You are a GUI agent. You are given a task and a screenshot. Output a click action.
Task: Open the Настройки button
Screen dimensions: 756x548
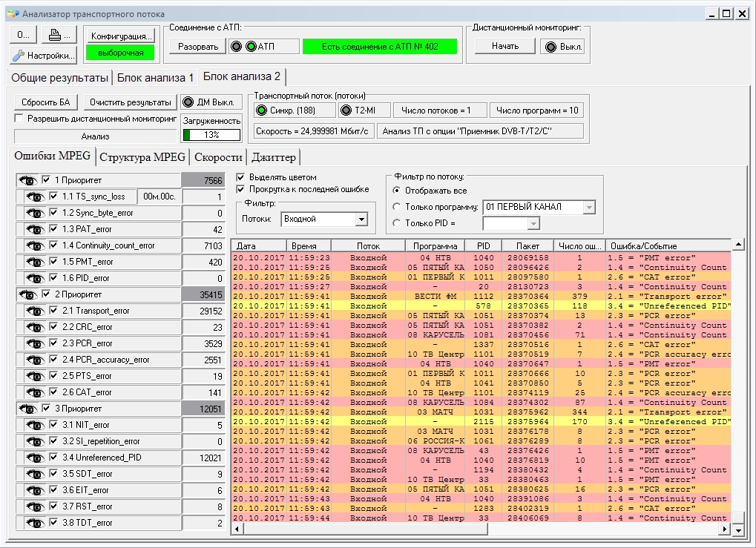[43, 56]
